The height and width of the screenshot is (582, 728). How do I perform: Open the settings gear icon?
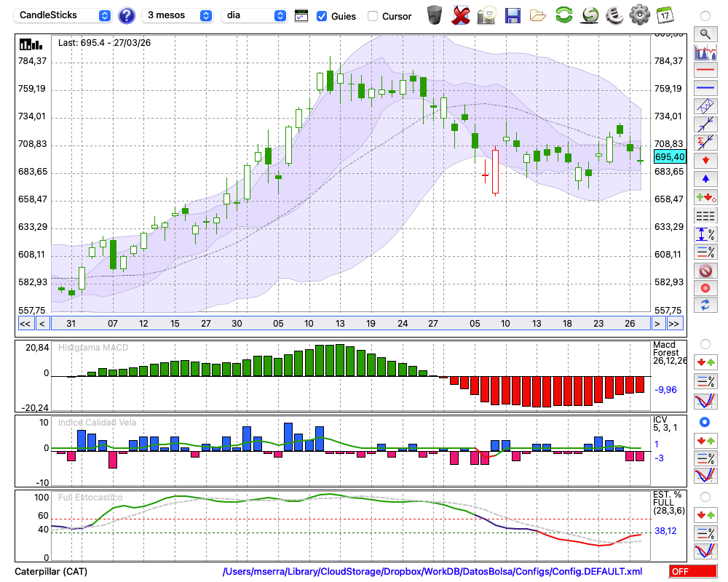click(x=639, y=15)
